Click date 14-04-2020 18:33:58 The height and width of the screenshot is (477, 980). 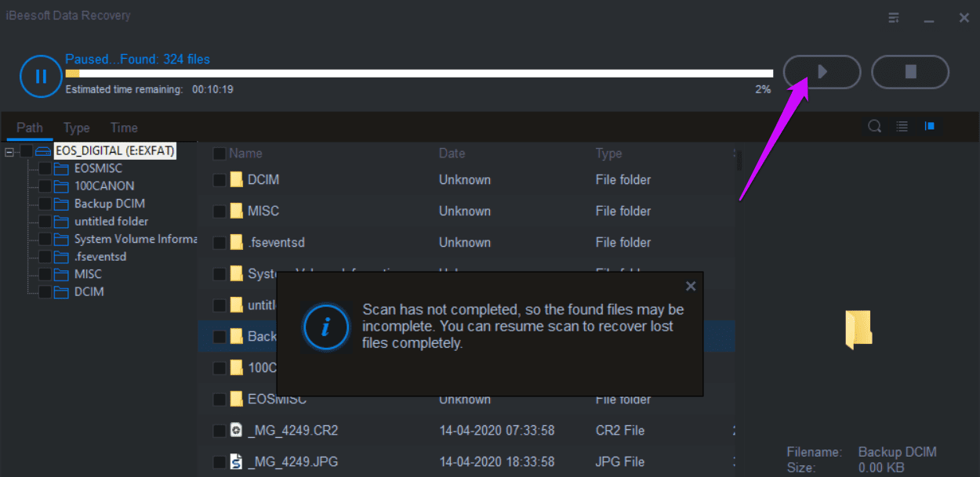pos(497,461)
